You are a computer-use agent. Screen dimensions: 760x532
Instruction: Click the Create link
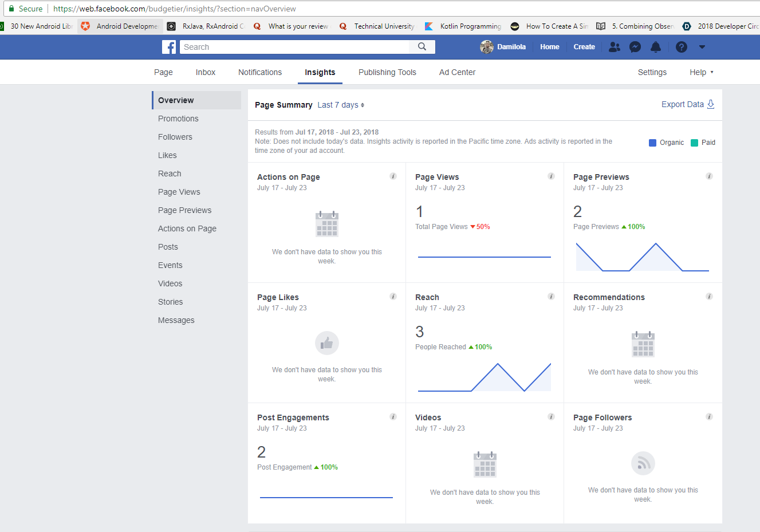[584, 47]
